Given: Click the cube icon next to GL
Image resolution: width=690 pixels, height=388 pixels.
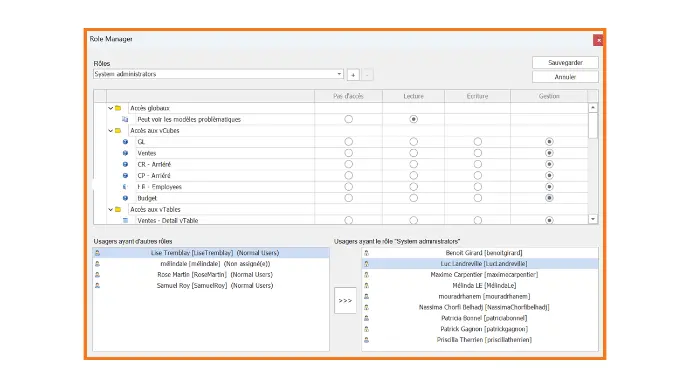Looking at the screenshot, I should [125, 142].
